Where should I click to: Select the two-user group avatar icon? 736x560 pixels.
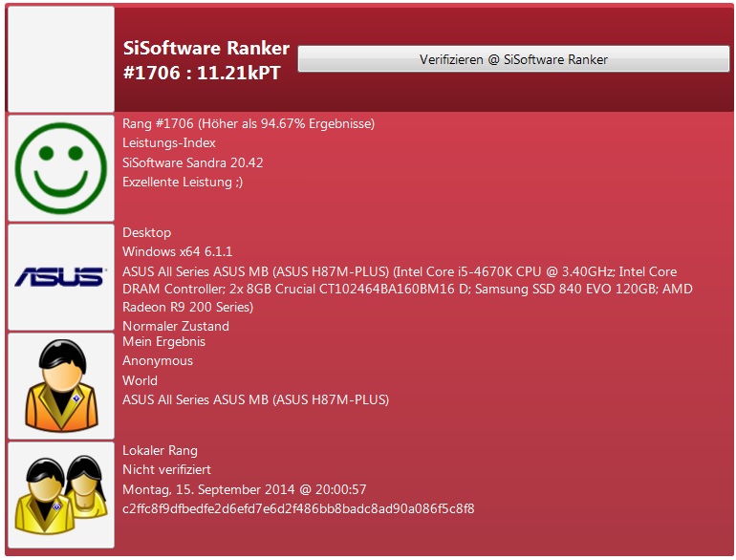61,495
